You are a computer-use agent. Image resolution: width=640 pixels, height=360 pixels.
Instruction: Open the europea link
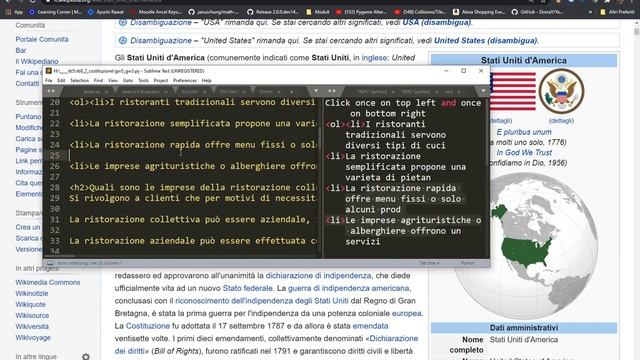point(407,313)
